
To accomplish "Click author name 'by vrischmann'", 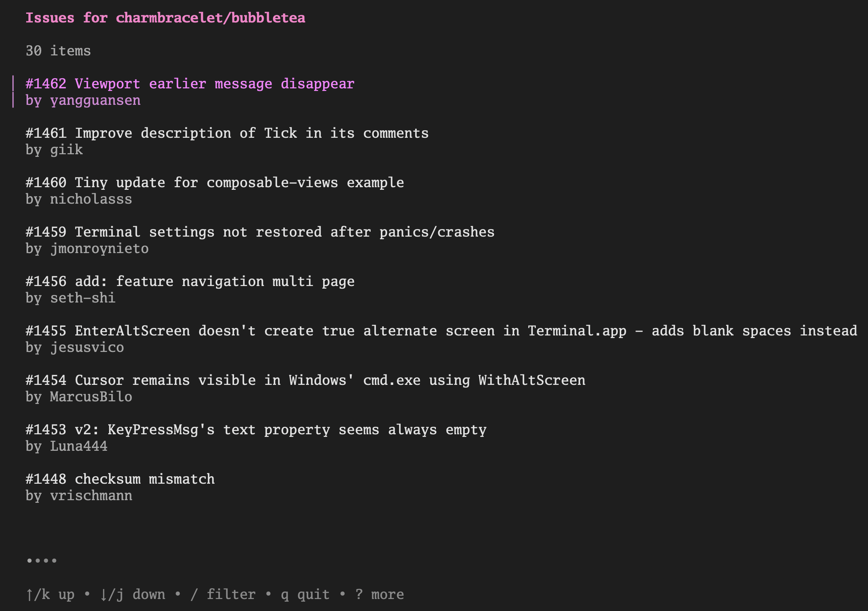I will click(x=79, y=496).
